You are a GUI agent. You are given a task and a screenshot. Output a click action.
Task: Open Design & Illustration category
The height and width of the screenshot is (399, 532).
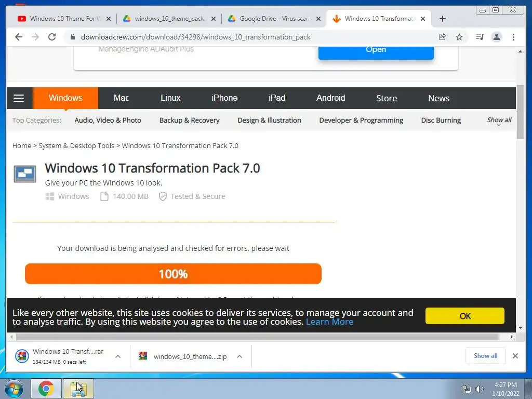pyautogui.click(x=270, y=121)
